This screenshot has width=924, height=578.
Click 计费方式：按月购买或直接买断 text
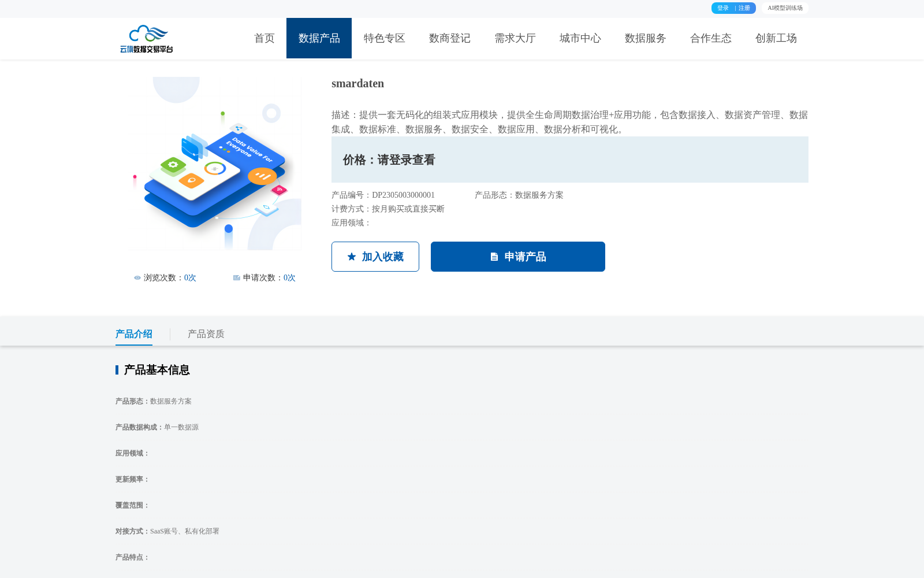(388, 209)
